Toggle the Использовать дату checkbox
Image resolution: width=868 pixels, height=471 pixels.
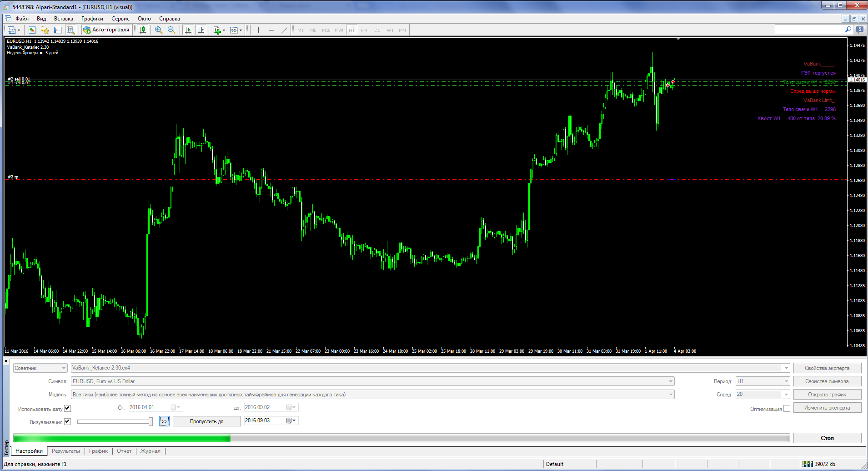pos(67,408)
